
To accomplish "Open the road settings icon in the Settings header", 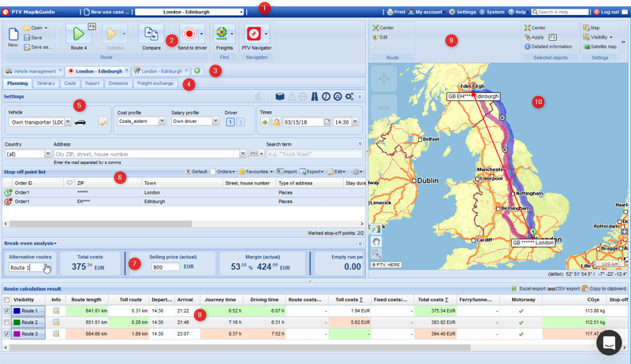I will 314,96.
